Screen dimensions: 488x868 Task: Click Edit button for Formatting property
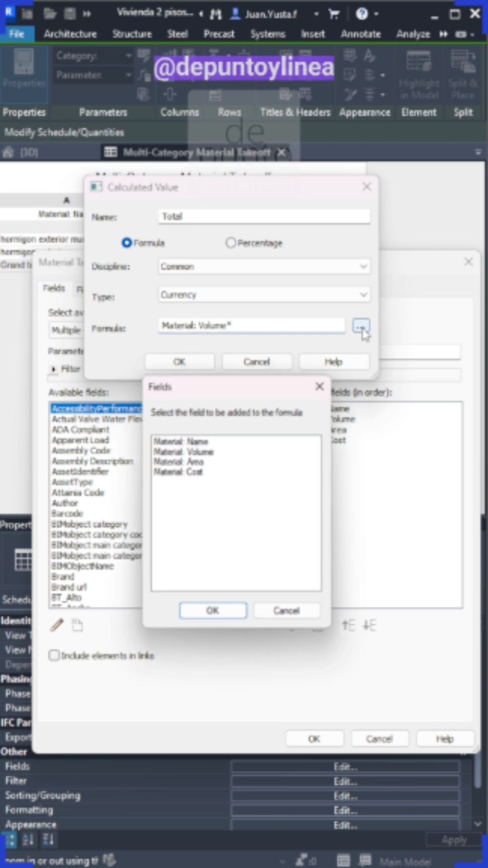(346, 810)
